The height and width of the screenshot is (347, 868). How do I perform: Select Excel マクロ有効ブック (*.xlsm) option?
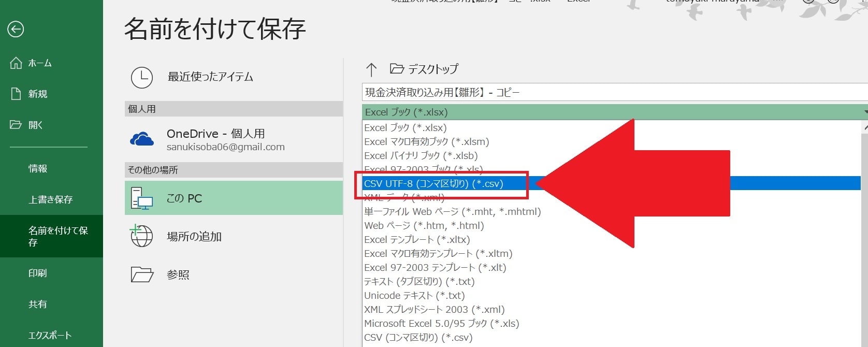[x=426, y=142]
